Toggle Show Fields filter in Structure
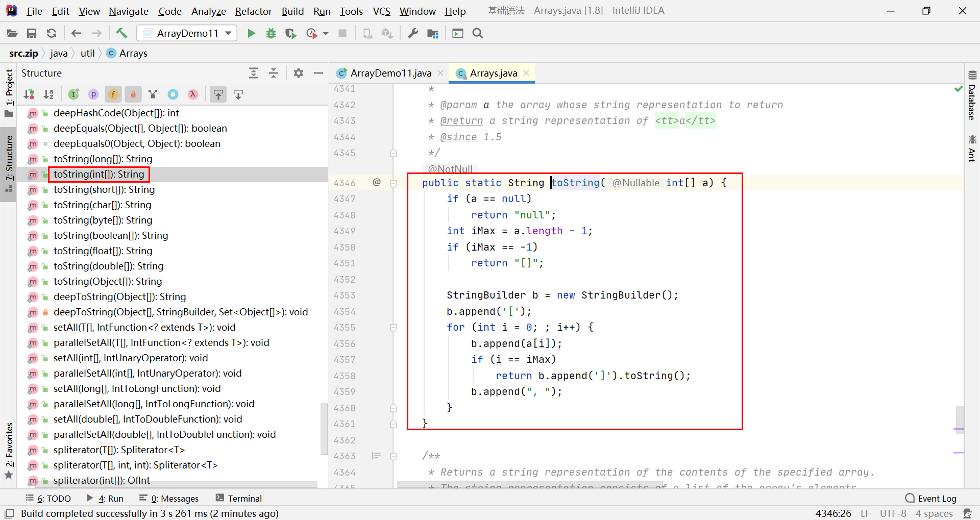980x520 pixels. [113, 94]
